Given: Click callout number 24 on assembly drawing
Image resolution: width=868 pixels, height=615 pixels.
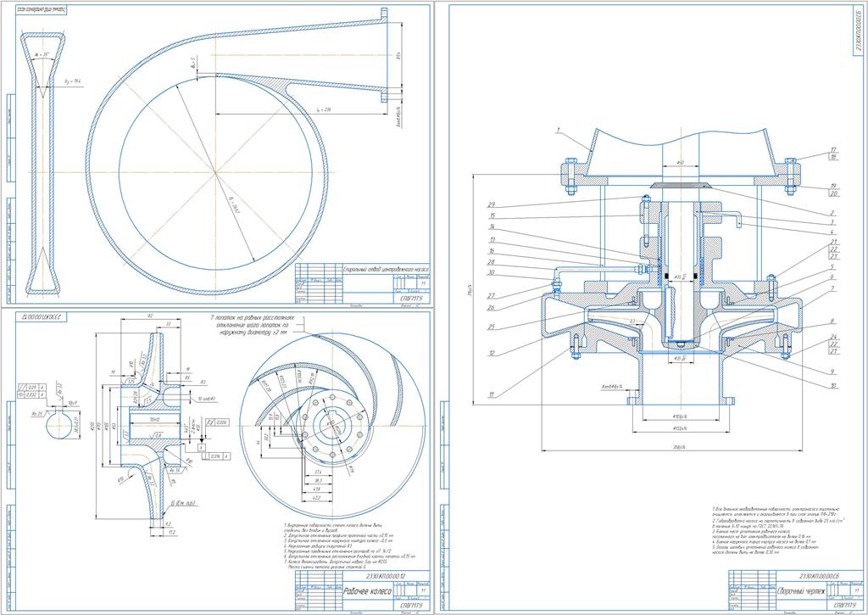Looking at the screenshot, I should point(833,337).
